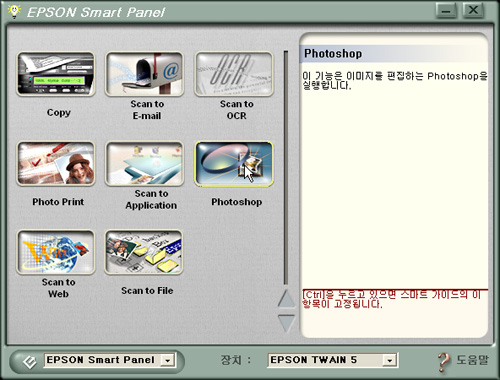Image resolution: width=500 pixels, height=380 pixels.
Task: Close the EPSON Smart Panel window
Action: [x=473, y=11]
